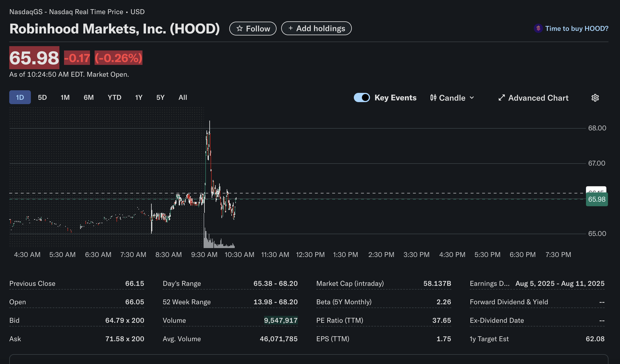Open the Advanced Chart view

[x=533, y=98]
